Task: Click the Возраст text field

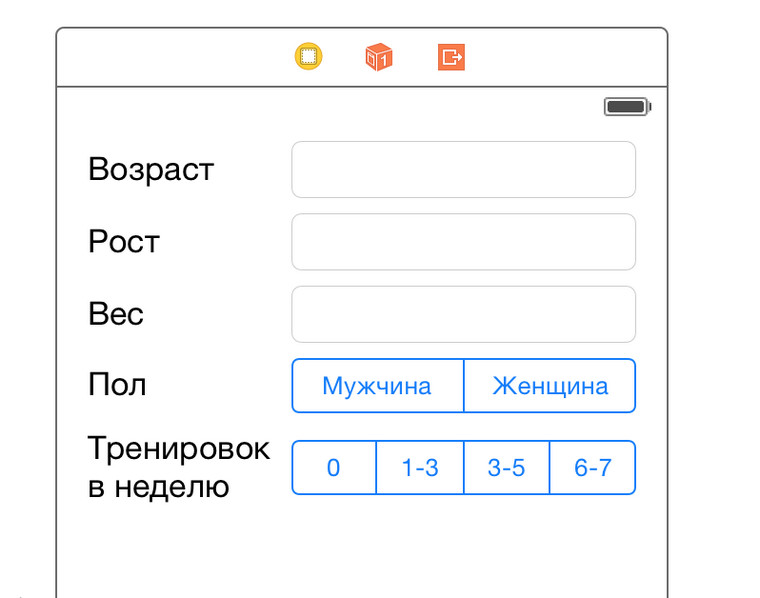Action: click(463, 170)
